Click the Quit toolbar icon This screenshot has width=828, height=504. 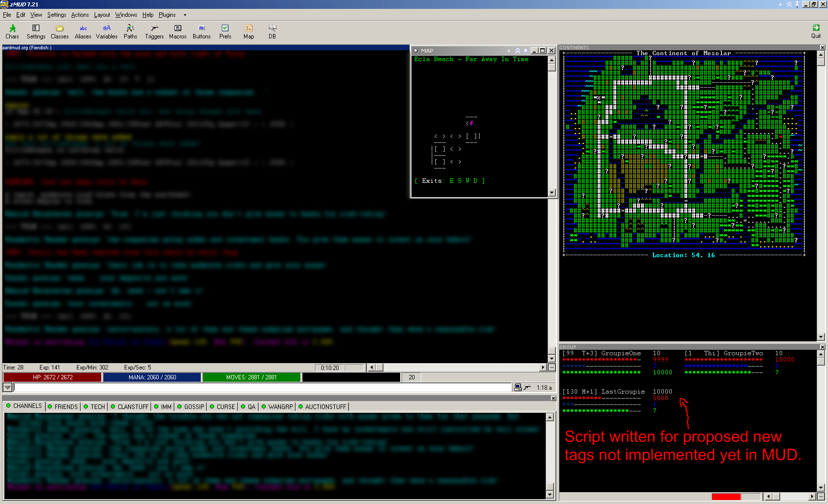tap(816, 32)
